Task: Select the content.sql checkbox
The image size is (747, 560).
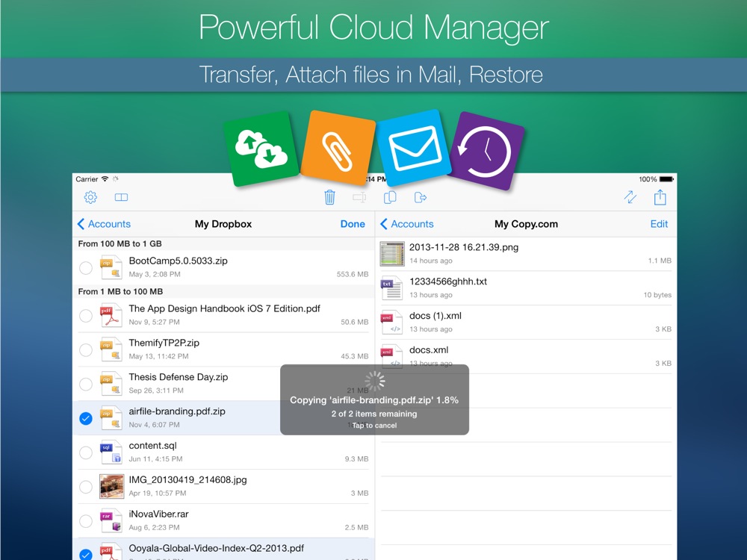Action: (x=86, y=452)
